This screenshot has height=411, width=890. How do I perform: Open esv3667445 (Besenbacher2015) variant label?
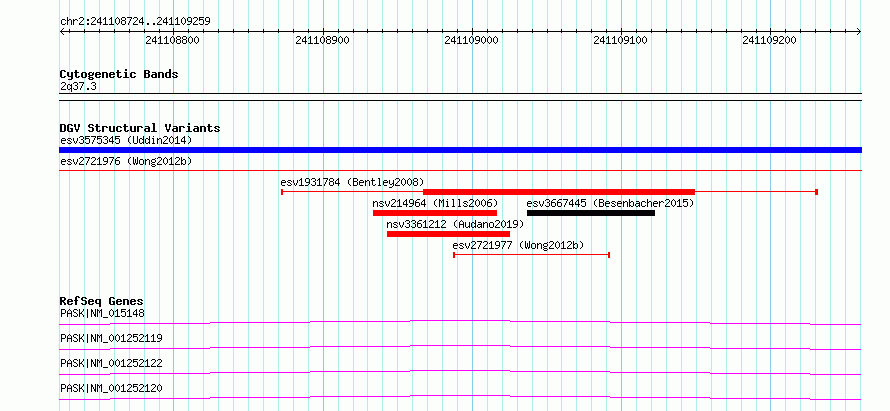[x=610, y=203]
